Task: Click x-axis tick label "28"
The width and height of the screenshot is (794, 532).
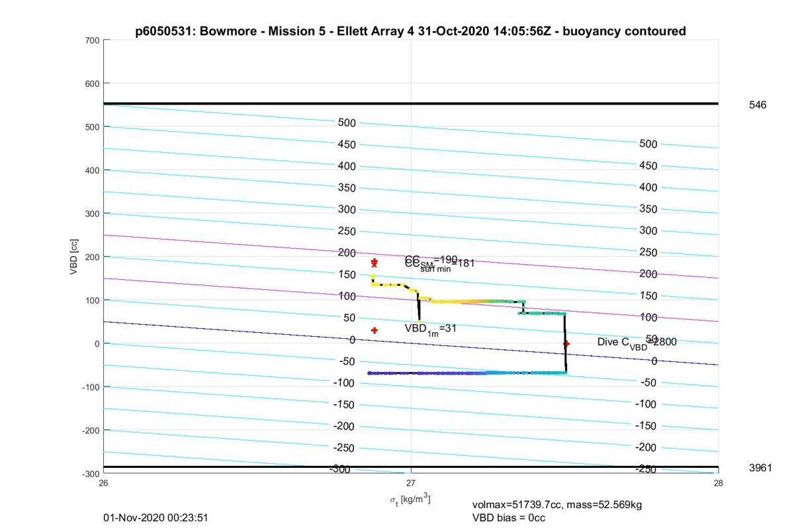Action: pos(719,483)
